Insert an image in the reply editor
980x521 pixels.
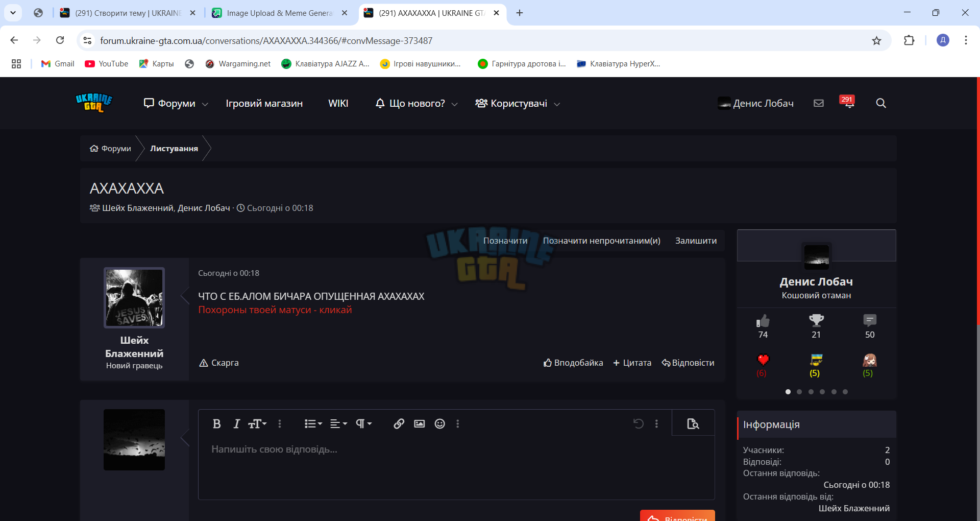point(420,424)
